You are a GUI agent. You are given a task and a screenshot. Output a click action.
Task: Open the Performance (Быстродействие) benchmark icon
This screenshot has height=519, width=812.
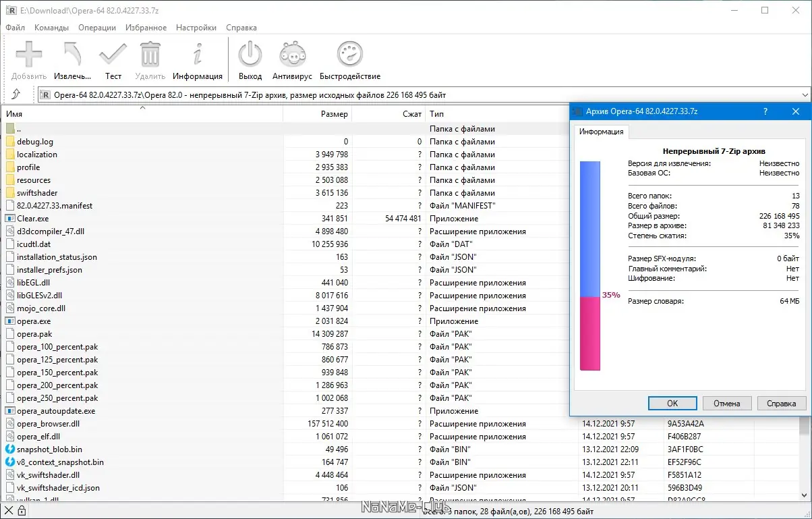pyautogui.click(x=349, y=55)
